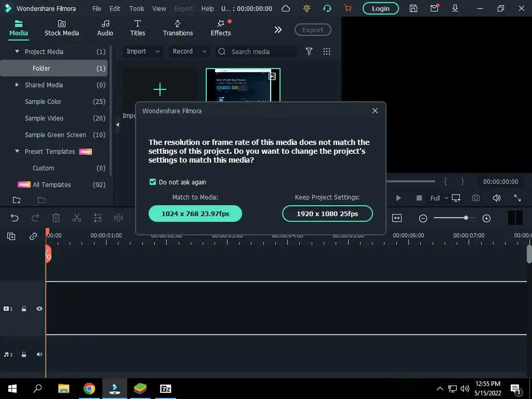The image size is (532, 399).
Task: Toggle lock on video track 1
Action: tap(24, 309)
